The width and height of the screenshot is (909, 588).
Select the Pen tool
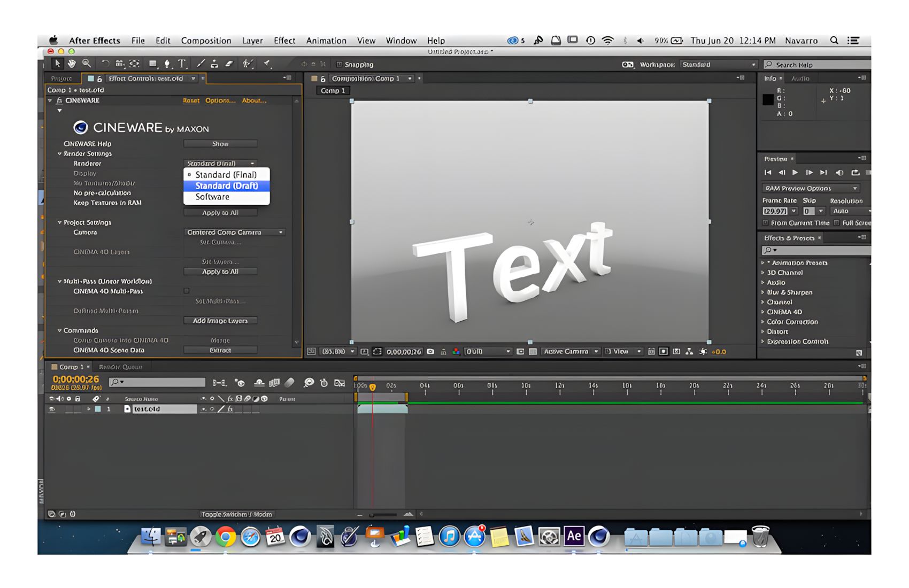[167, 64]
